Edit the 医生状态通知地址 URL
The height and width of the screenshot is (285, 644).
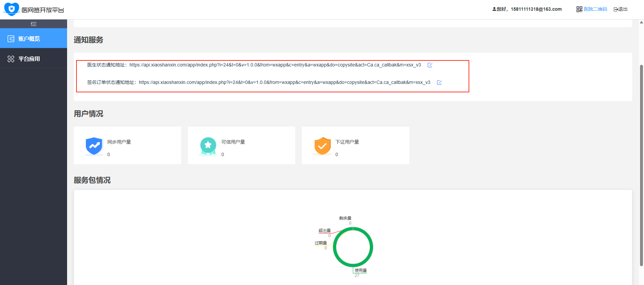pos(430,65)
